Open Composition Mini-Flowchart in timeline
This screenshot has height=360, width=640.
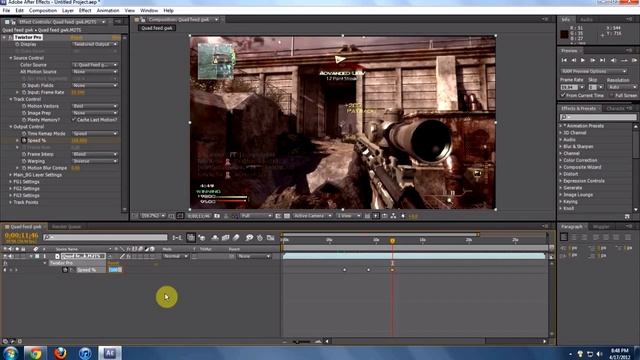[177, 238]
